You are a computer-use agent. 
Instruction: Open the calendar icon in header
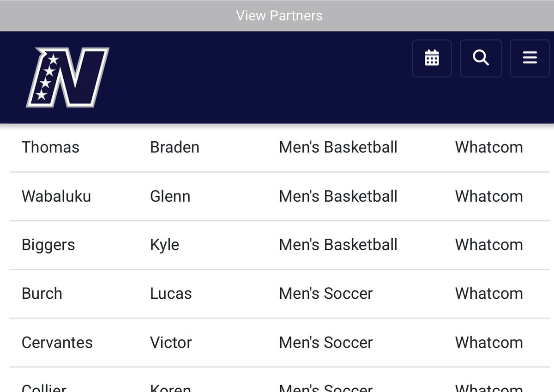coord(432,58)
